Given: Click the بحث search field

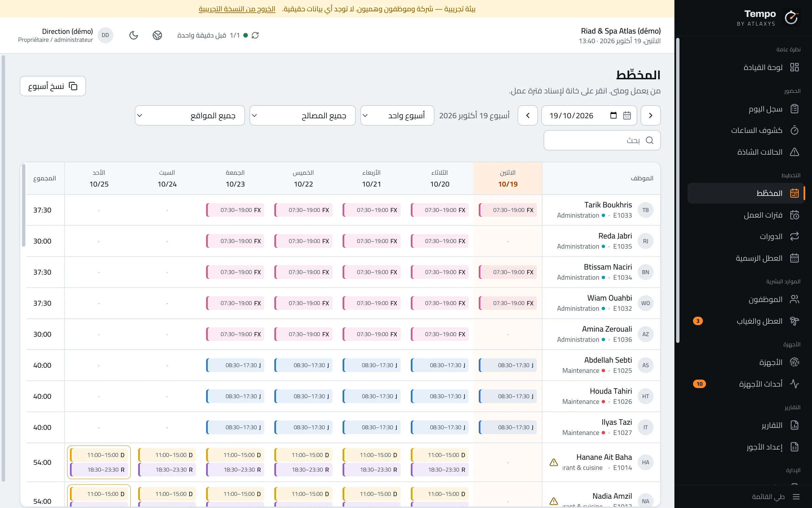Looking at the screenshot, I should tap(602, 141).
